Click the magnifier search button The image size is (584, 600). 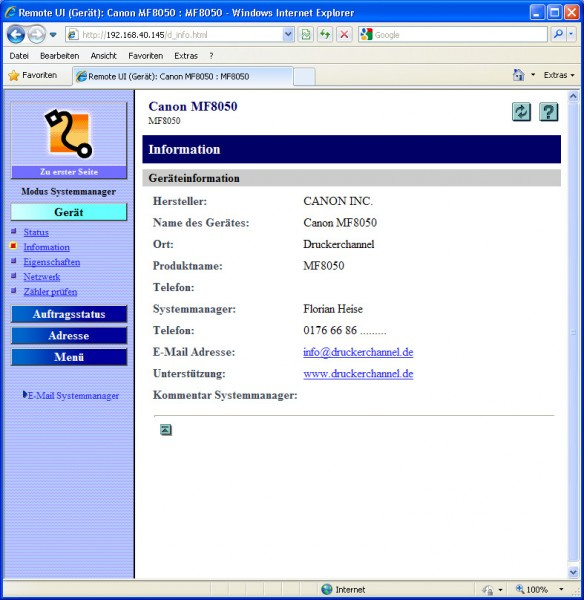pos(558,34)
